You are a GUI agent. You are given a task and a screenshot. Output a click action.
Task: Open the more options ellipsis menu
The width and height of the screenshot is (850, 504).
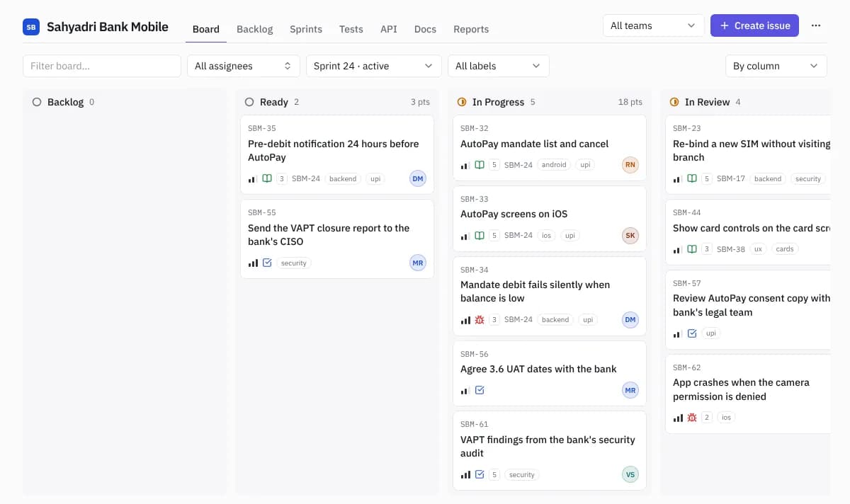(816, 25)
